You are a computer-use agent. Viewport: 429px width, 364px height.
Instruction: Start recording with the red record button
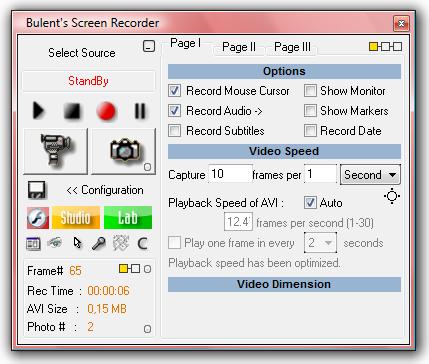click(106, 111)
